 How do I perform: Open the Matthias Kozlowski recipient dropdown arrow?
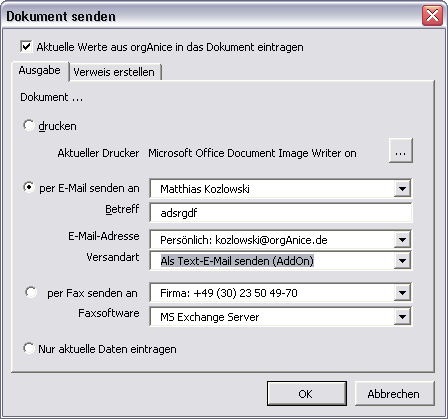(402, 189)
